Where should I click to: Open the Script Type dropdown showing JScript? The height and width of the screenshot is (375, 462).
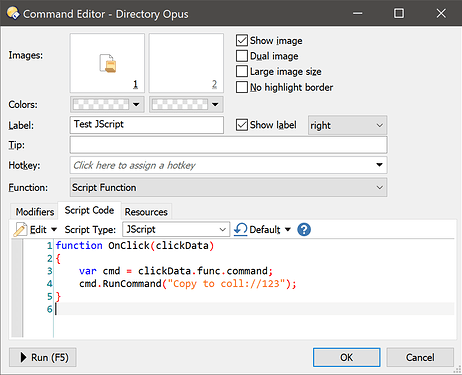click(x=176, y=229)
